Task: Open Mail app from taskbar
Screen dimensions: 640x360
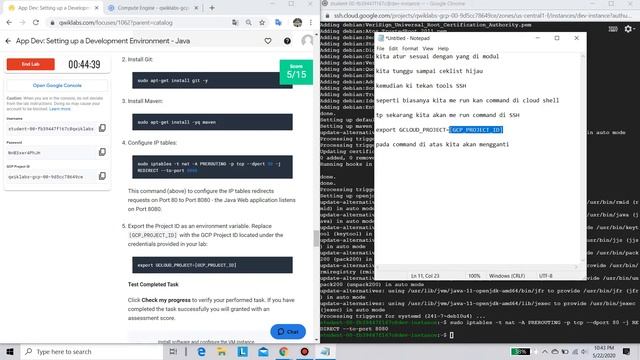Action: click(x=263, y=351)
